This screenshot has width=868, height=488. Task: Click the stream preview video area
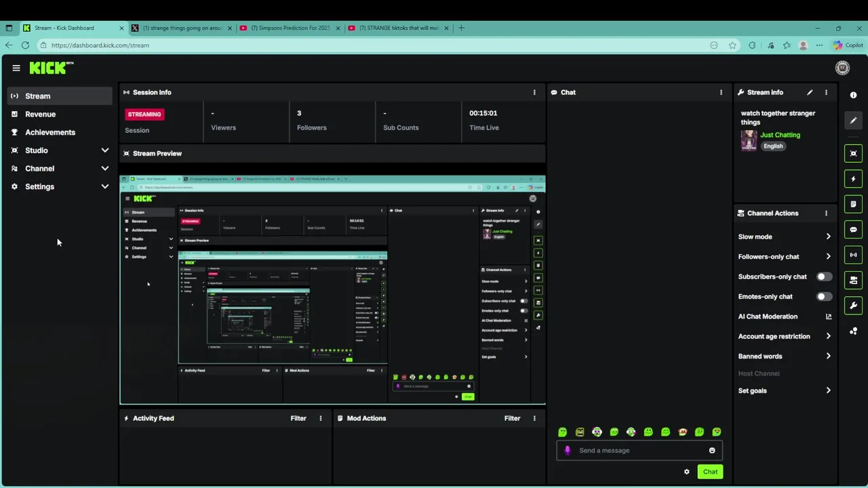tap(333, 290)
